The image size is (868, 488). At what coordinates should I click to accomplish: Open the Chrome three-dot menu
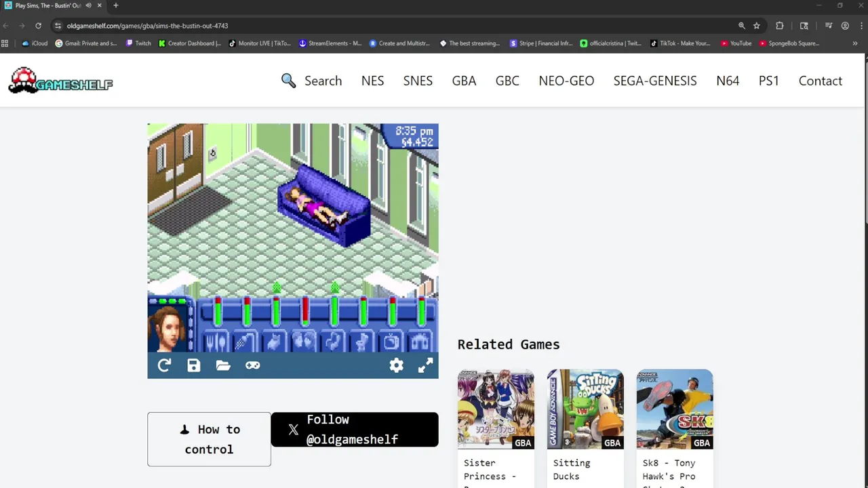click(x=861, y=26)
